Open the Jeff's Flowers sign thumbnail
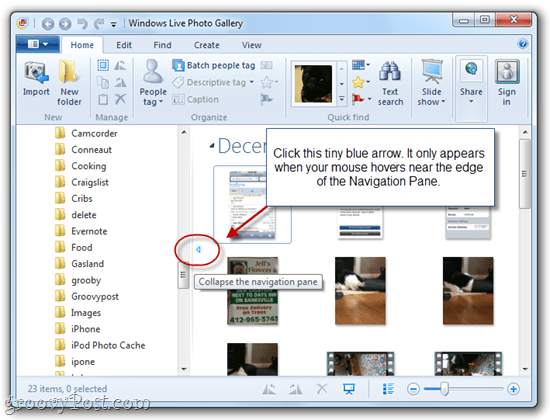This screenshot has width=550, height=420. 253,291
